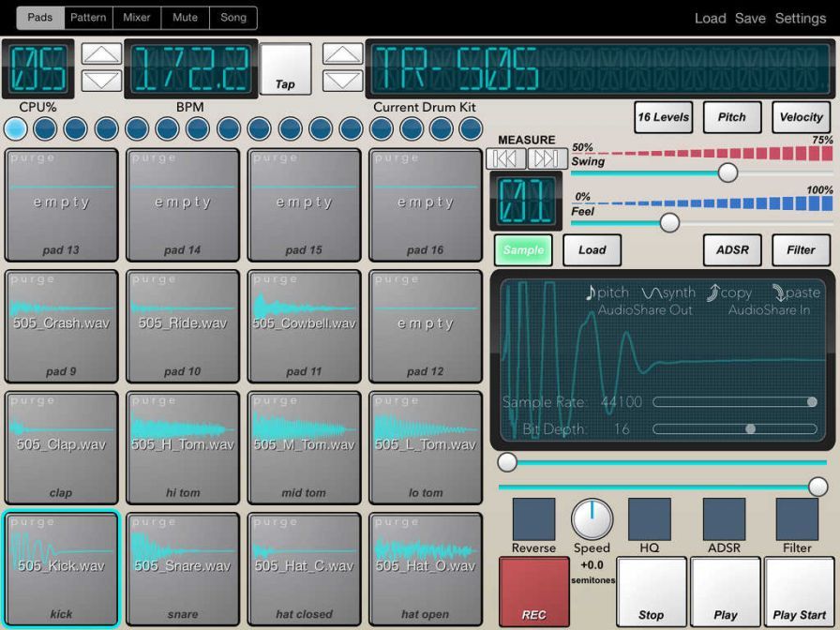Purge the hat open pad sample

[397, 522]
